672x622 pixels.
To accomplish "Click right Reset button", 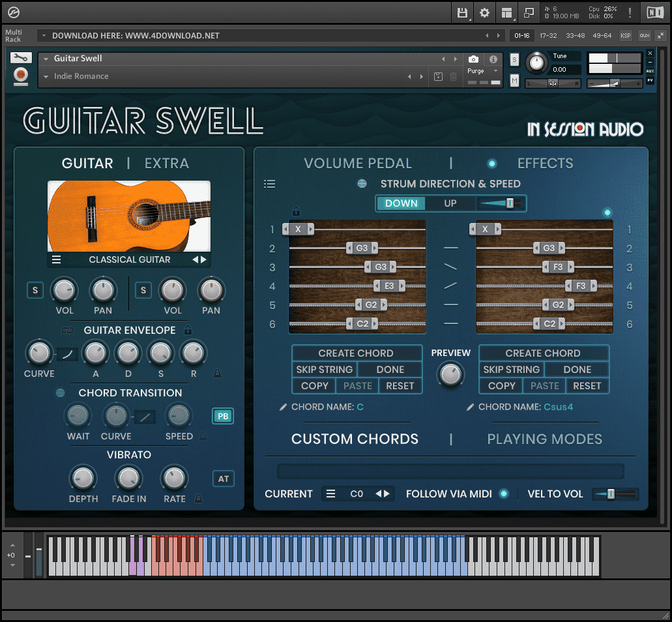I will pyautogui.click(x=587, y=386).
